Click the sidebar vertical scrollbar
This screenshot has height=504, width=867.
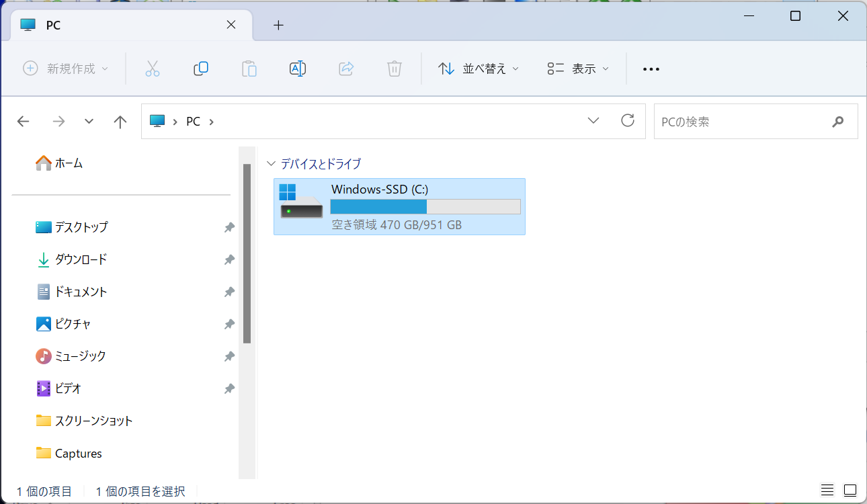point(247,254)
